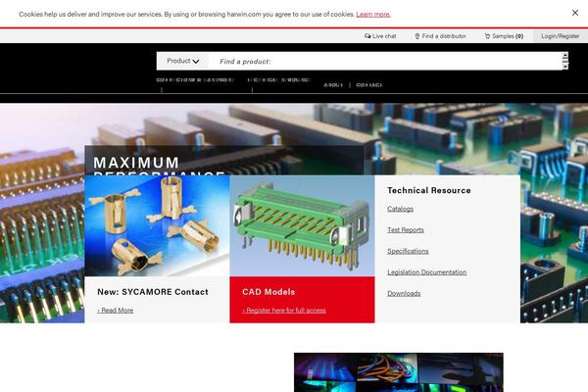Image resolution: width=588 pixels, height=392 pixels.
Task: Click the Technical Resource panel heading
Action: pos(429,190)
